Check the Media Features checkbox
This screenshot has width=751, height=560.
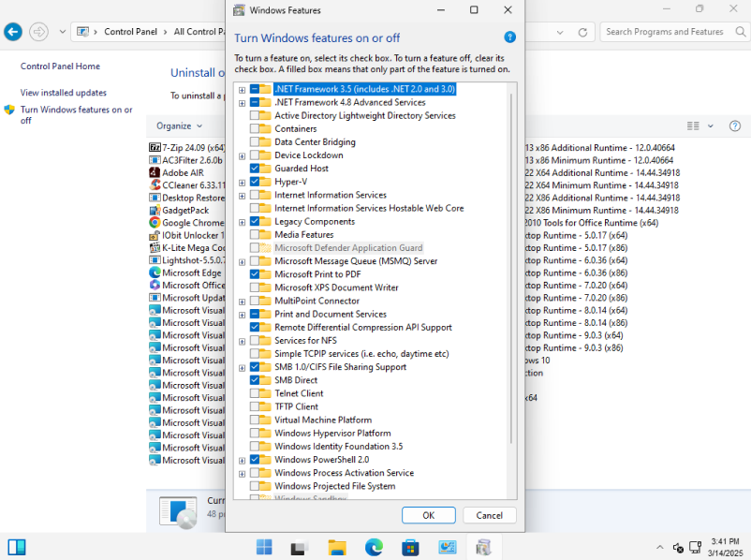255,235
